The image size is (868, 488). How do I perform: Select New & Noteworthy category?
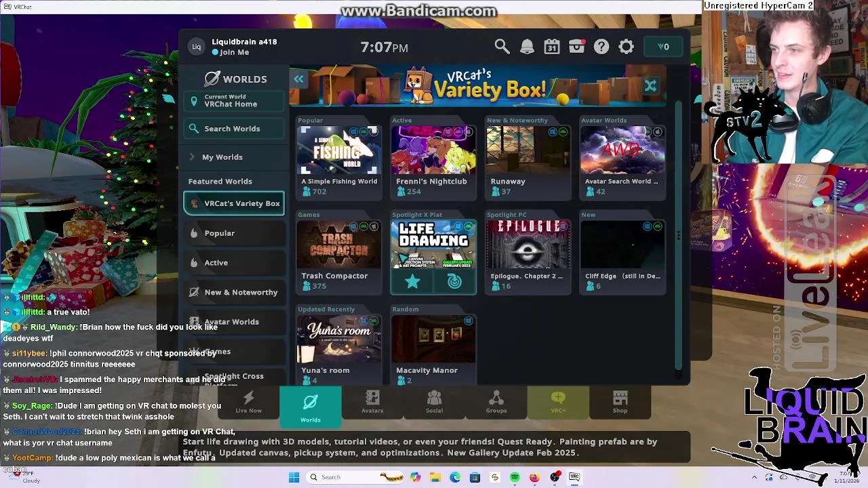pyautogui.click(x=234, y=292)
